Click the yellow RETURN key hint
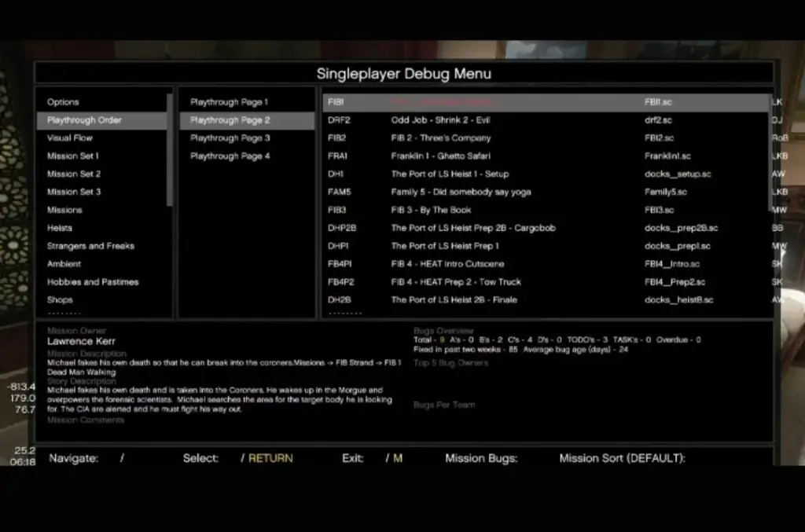Screen dimensions: 805x532 coord(270,458)
